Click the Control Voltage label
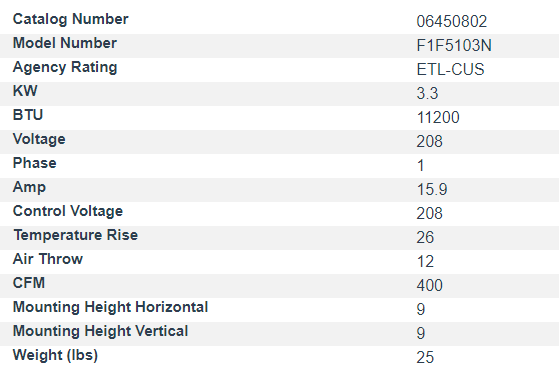 click(68, 211)
